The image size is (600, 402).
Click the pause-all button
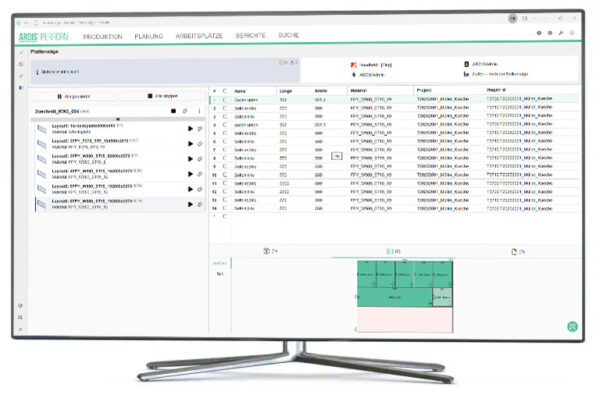pyautogui.click(x=74, y=96)
